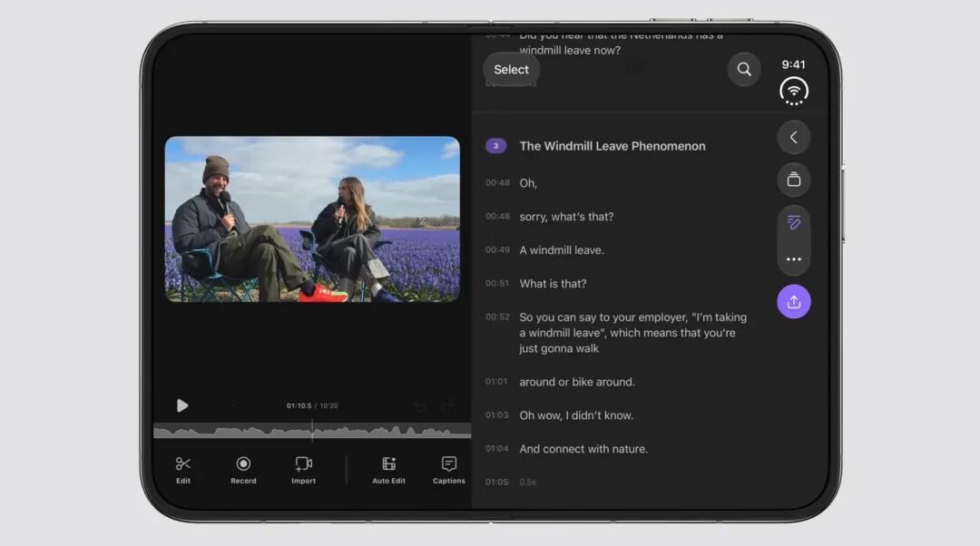
Task: Click the playhead marker on the waveform
Action: click(312, 431)
